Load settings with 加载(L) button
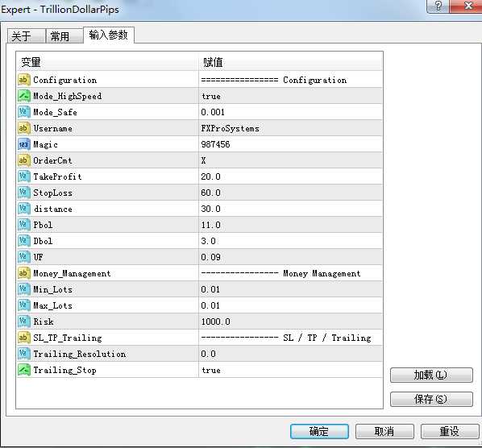482x448 pixels. [x=431, y=375]
